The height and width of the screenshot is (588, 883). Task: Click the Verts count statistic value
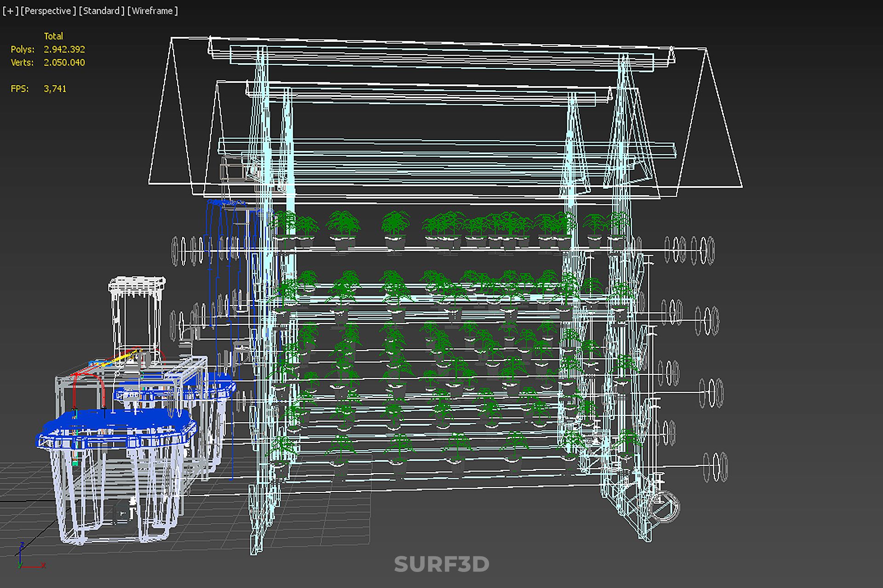click(x=64, y=62)
